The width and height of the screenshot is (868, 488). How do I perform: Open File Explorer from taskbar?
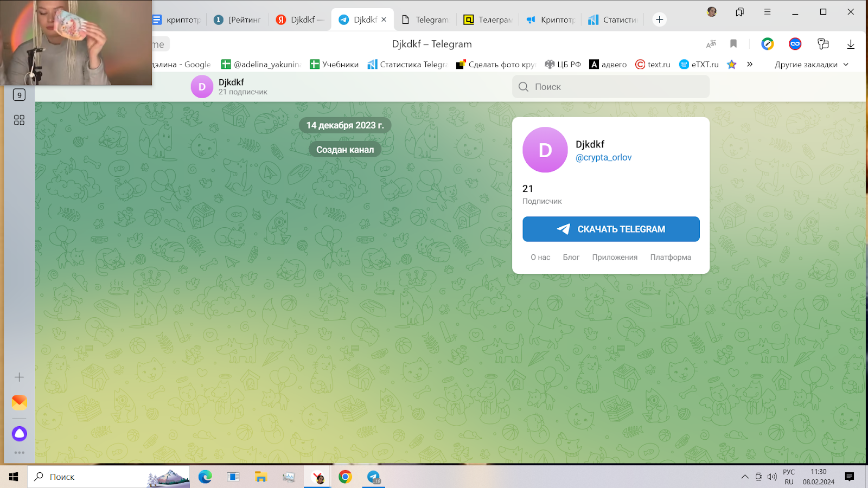click(261, 477)
